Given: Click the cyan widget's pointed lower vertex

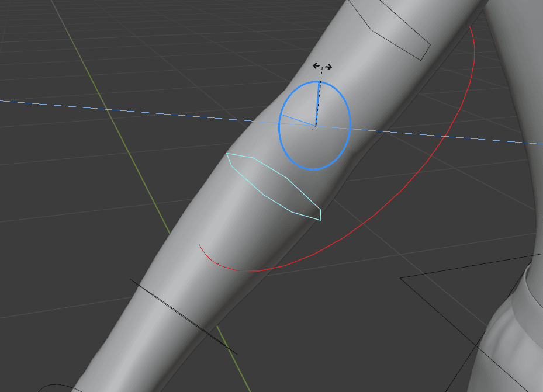Looking at the screenshot, I should pyautogui.click(x=321, y=220).
